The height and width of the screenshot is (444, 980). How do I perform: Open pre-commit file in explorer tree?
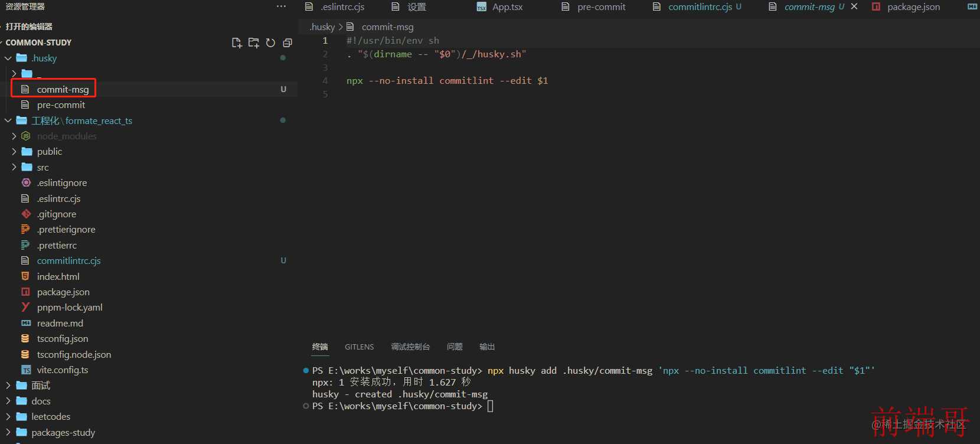[x=61, y=105]
